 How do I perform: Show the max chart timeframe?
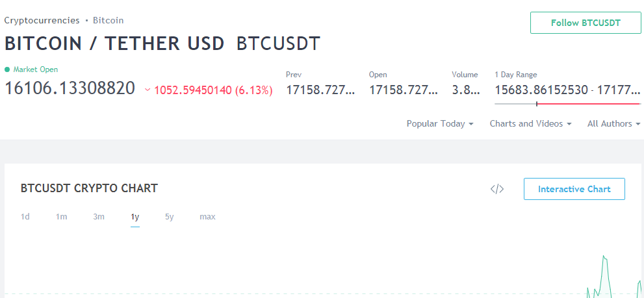[207, 217]
